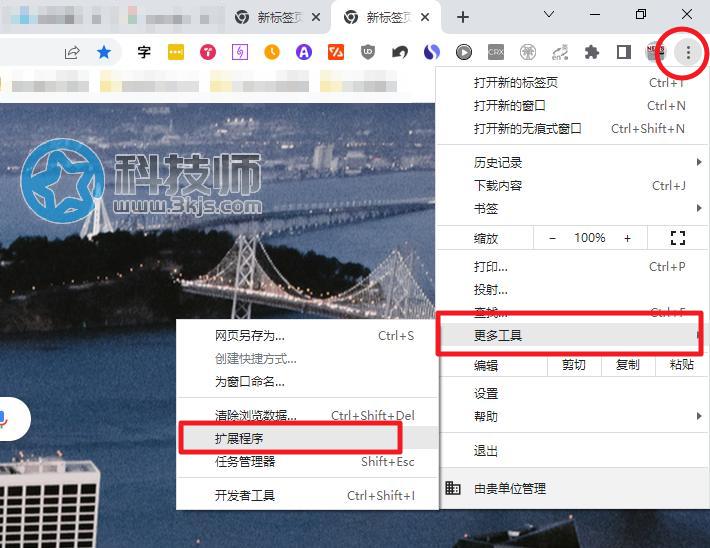Increase zoom with the plus button
710x548 pixels.
[x=627, y=238]
